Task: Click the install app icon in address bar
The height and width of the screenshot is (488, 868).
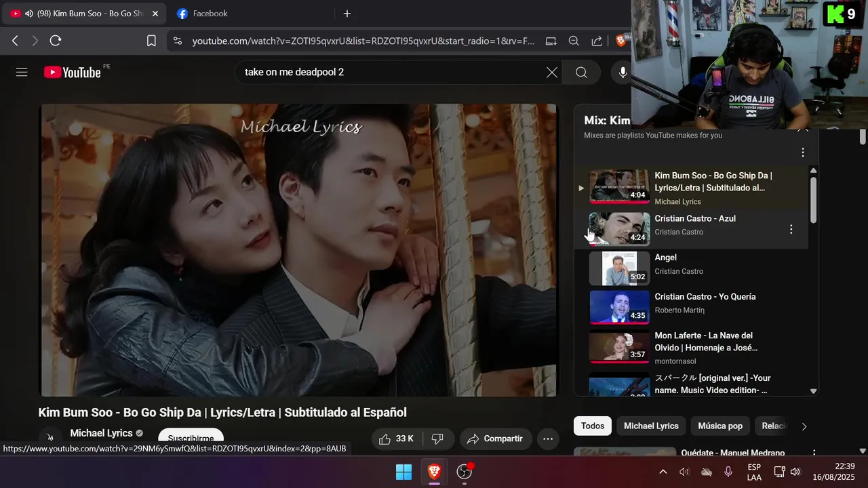Action: [x=551, y=41]
